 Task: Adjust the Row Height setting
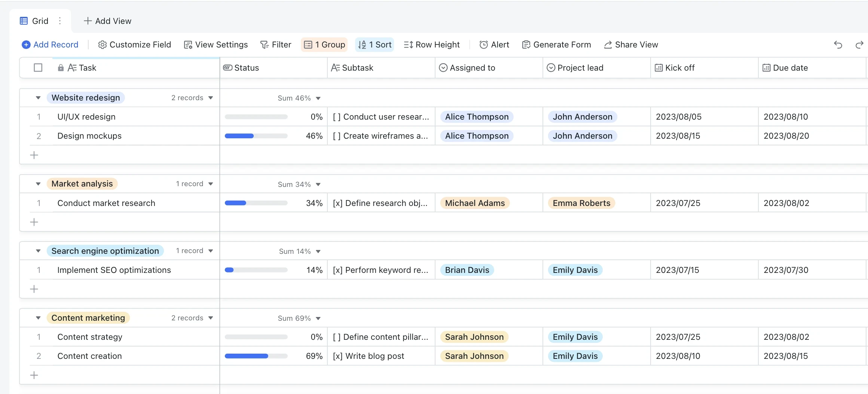(x=432, y=45)
